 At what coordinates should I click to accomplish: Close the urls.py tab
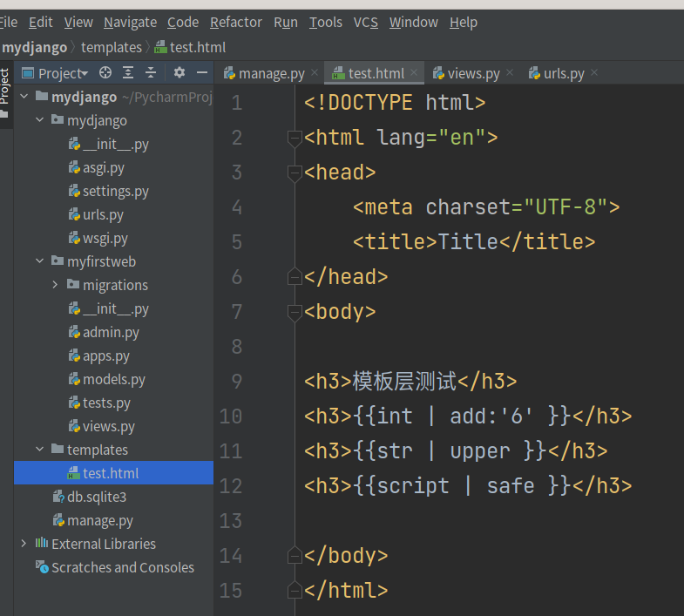(x=594, y=73)
